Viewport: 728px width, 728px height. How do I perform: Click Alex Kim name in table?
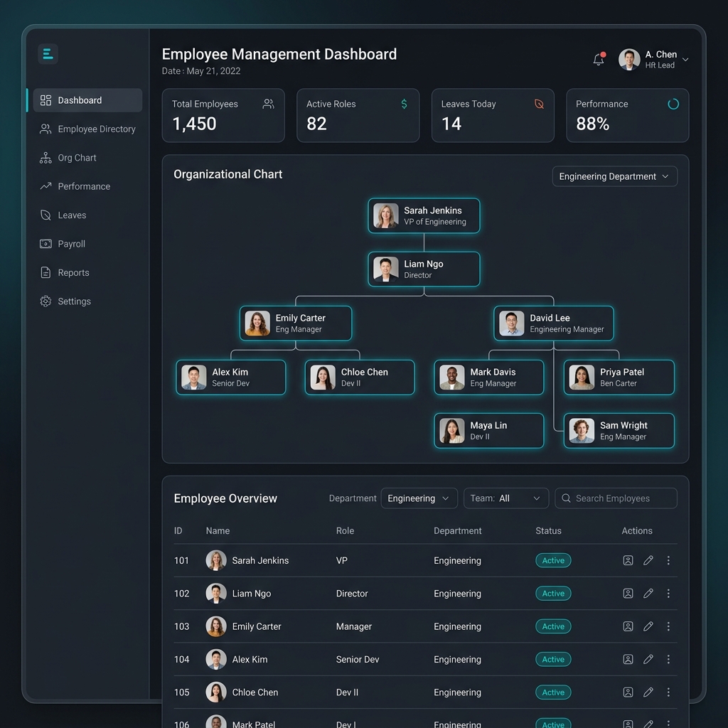pos(250,659)
